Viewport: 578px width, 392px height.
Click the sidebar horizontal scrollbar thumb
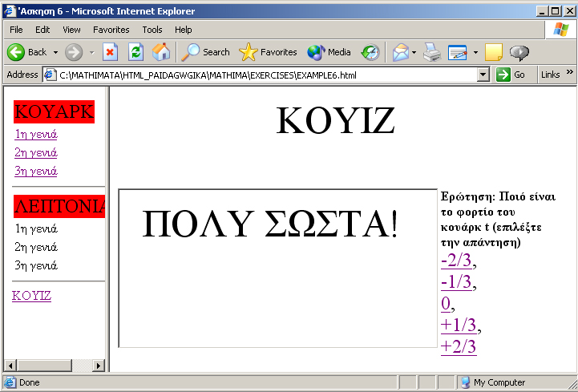point(44,366)
